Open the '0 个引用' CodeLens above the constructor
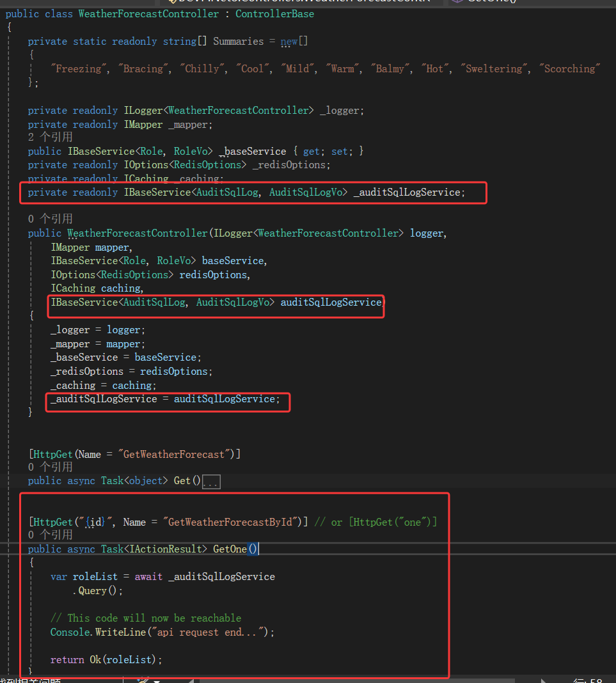The image size is (616, 683). [50, 219]
